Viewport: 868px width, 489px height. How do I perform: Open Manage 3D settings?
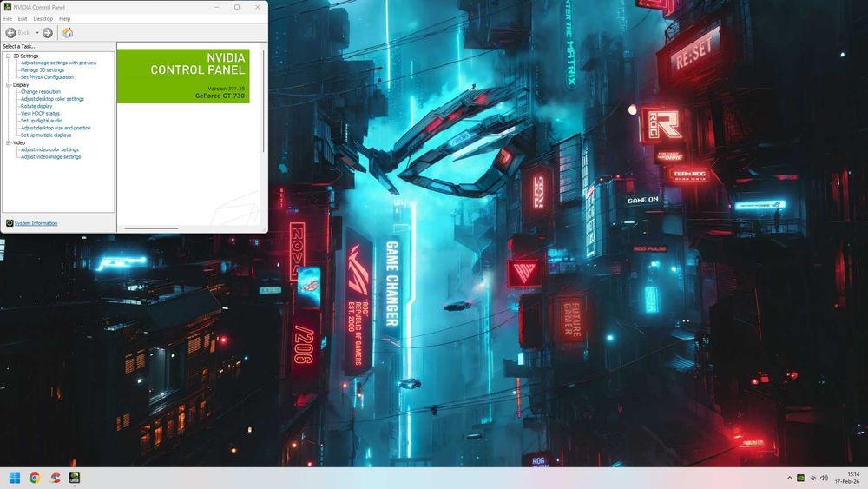[x=43, y=70]
